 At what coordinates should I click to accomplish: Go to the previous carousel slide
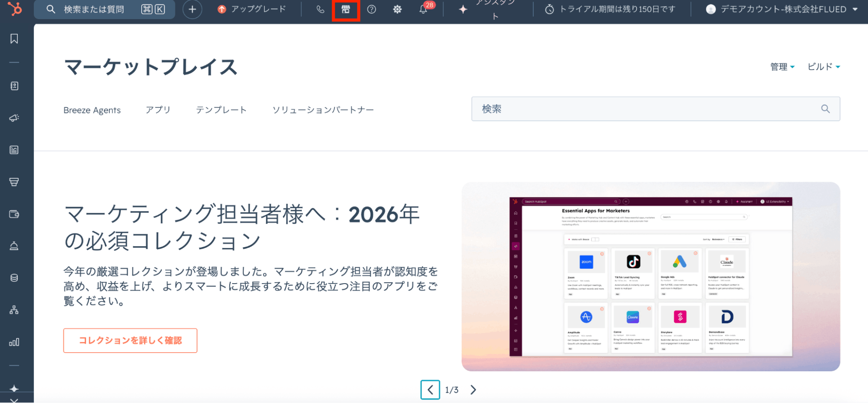430,390
